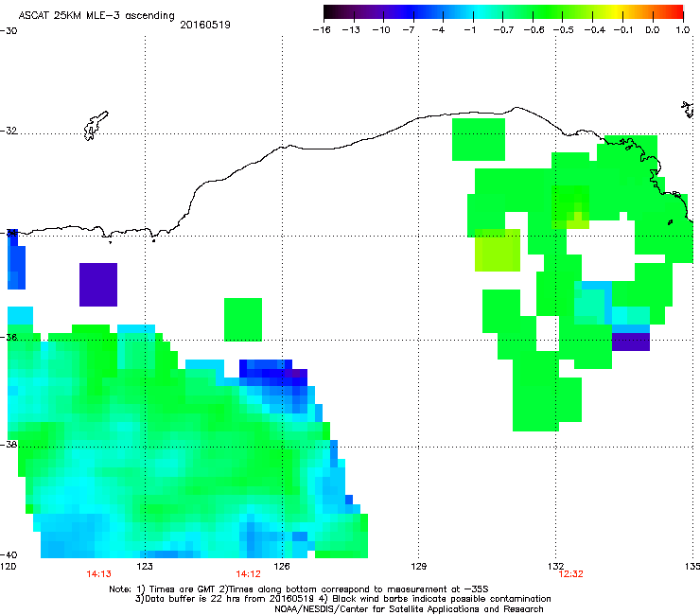
Task: Click the purple data cell near 133.5E, -36
Action: (x=630, y=343)
